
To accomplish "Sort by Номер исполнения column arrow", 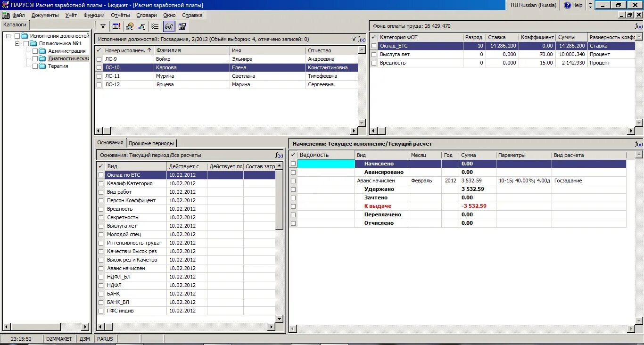I will point(149,50).
